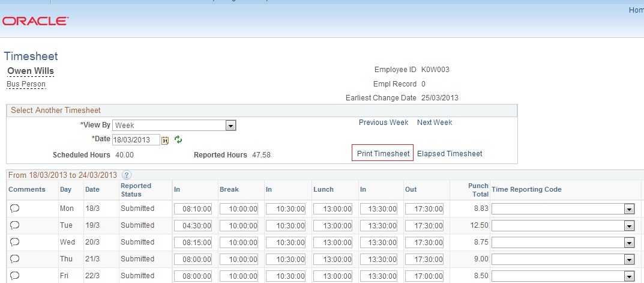This screenshot has width=644, height=283.
Task: Edit Monday's Break time field
Action: (239, 209)
